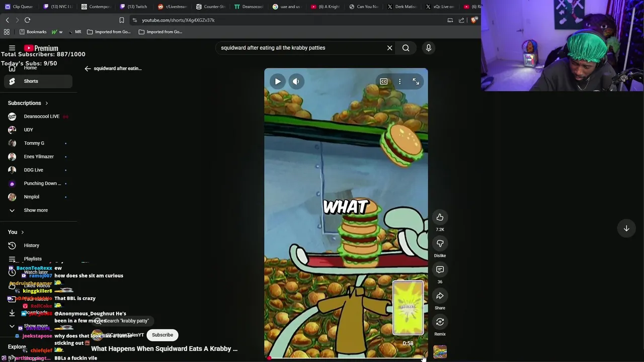
Task: Open the Nmplol subscription
Action: pyautogui.click(x=38, y=197)
